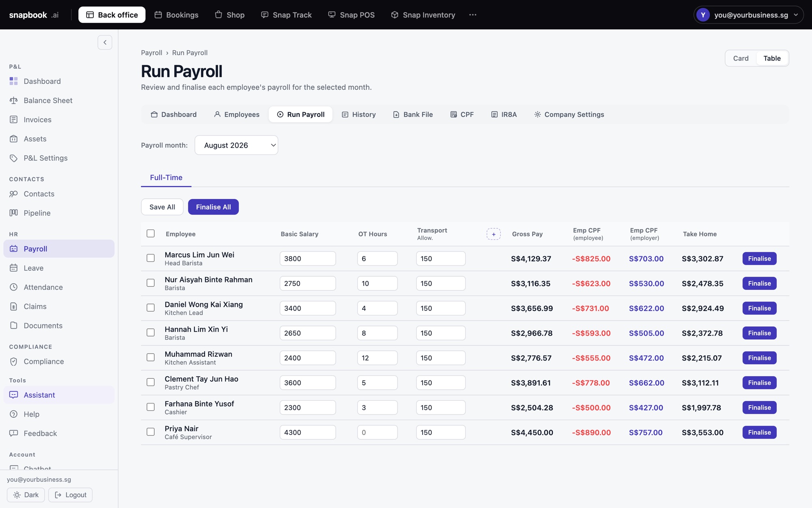This screenshot has height=508, width=812.
Task: Open the CPF tab
Action: [x=462, y=114]
